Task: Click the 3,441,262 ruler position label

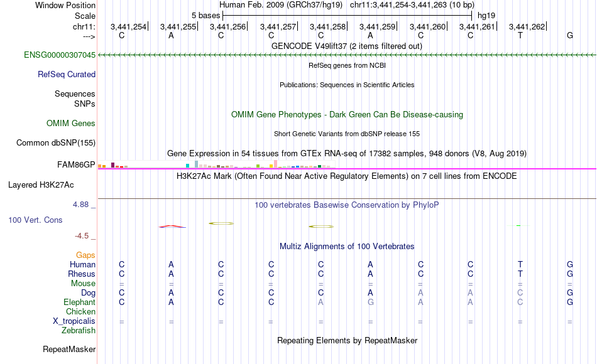Action: coord(527,26)
